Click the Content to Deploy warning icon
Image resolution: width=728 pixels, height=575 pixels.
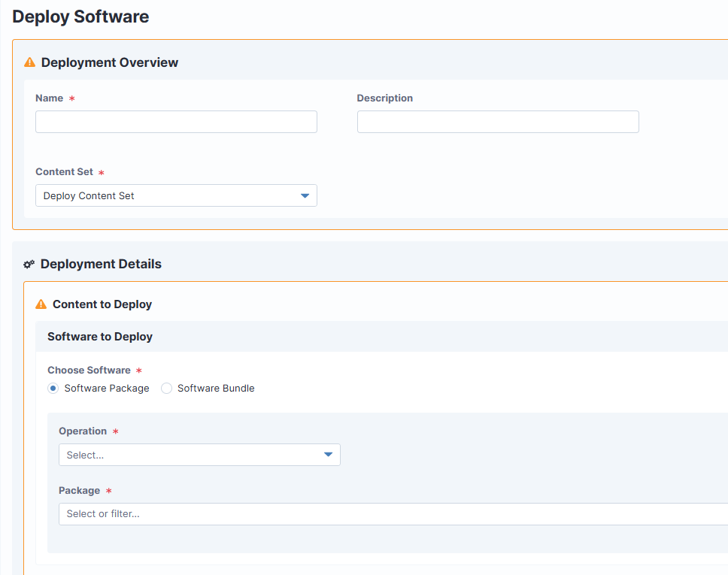tap(41, 304)
